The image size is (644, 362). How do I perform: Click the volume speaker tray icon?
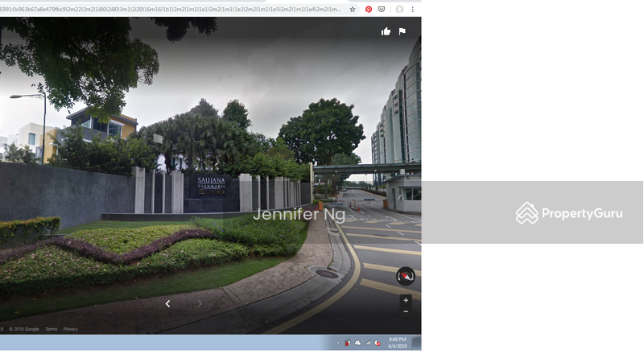(x=378, y=343)
